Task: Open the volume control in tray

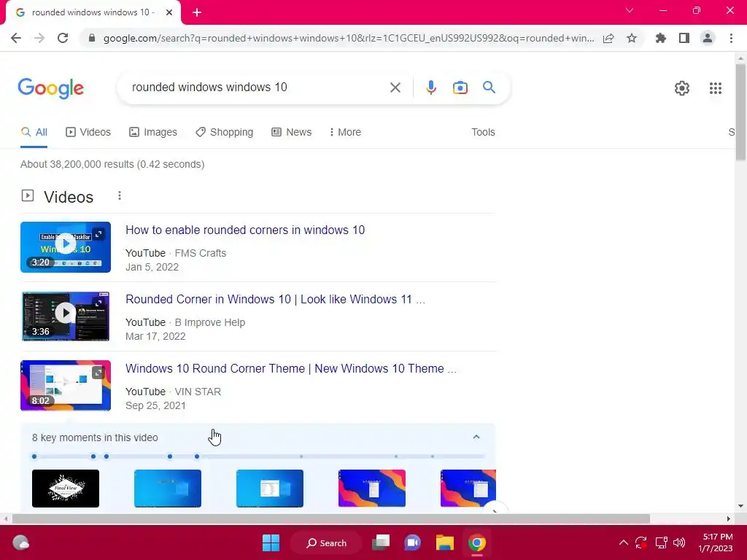Action: coord(679,542)
